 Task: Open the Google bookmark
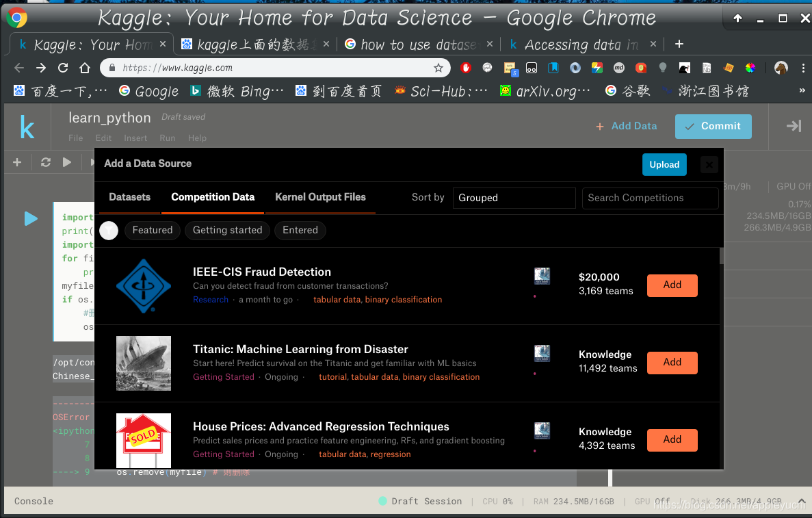(x=148, y=91)
